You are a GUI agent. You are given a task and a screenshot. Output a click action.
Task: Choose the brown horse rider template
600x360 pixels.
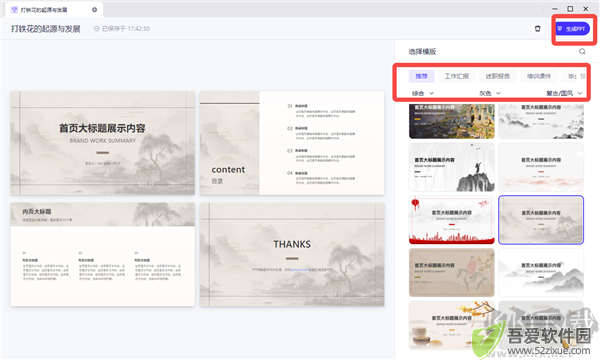452,273
